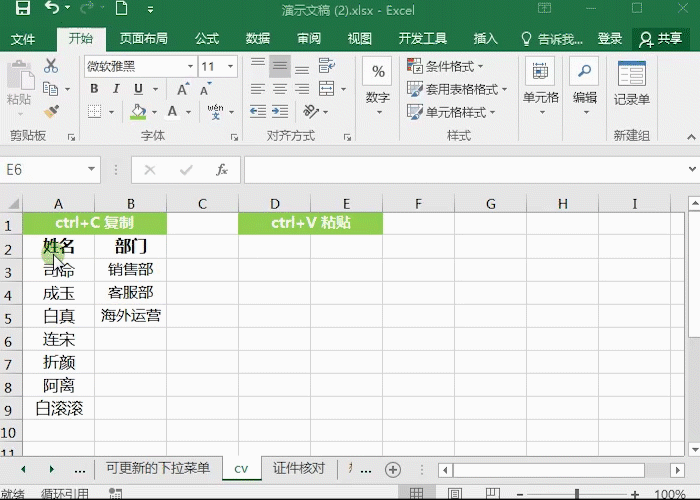Open the 编辑 editing group
This screenshot has width=700, height=500.
pyautogui.click(x=584, y=87)
